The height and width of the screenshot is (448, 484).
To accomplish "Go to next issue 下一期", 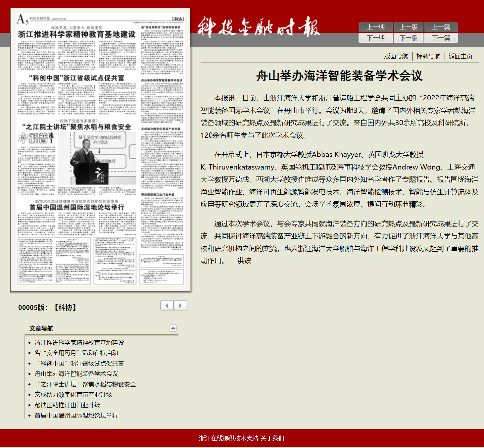I will tap(376, 38).
